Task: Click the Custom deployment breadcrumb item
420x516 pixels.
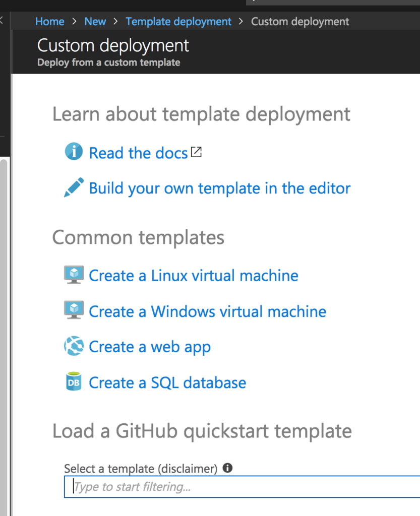Action: (300, 22)
